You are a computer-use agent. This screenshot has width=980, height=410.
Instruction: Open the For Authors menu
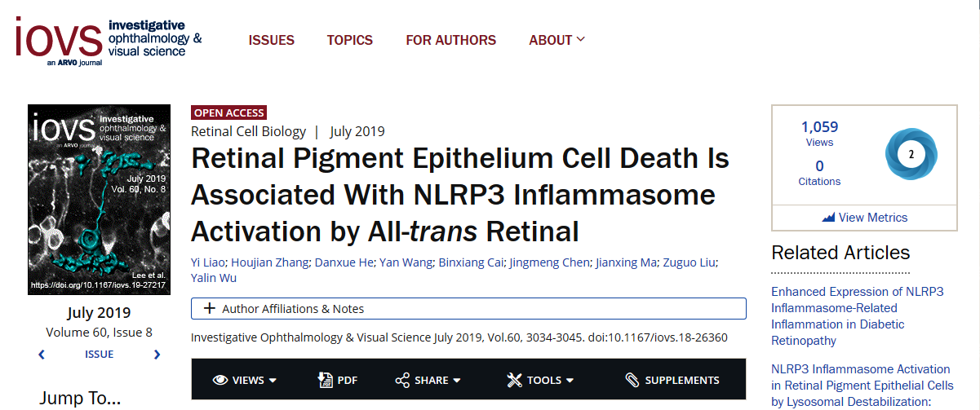coord(450,40)
